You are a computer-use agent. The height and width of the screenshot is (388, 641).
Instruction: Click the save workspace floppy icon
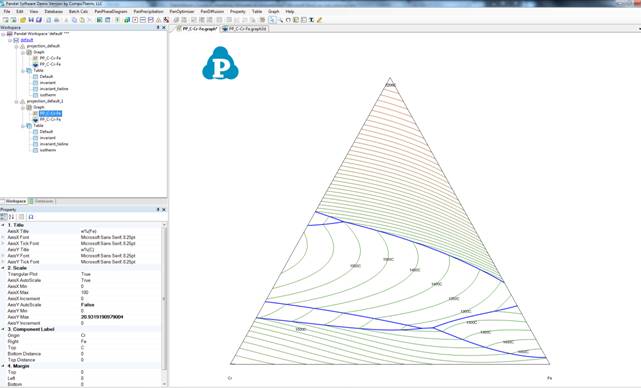point(31,20)
